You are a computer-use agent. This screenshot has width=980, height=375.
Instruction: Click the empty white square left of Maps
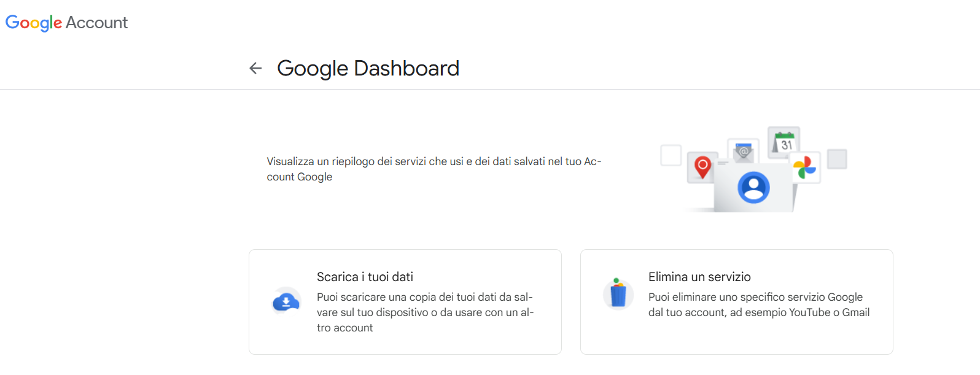(x=671, y=155)
